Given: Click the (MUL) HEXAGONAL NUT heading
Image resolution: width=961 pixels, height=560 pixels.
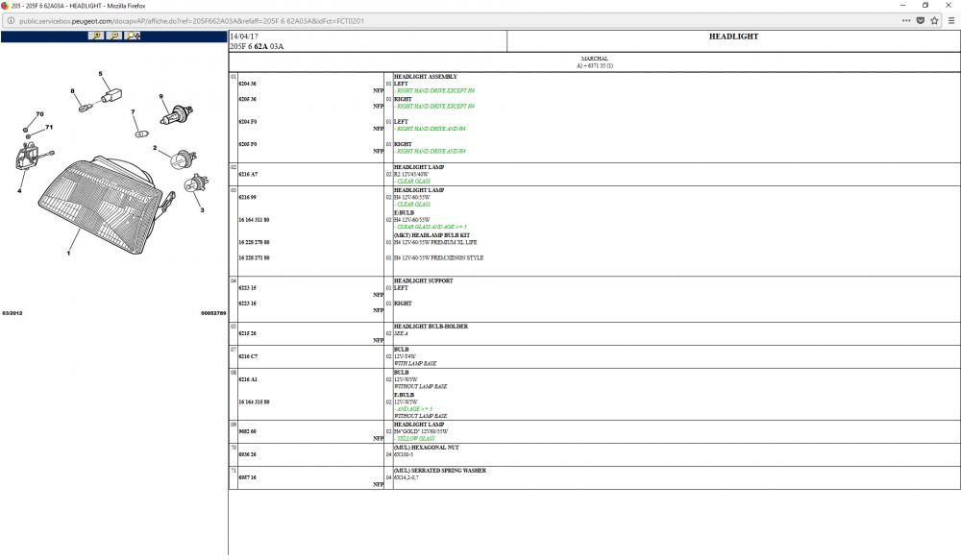Looking at the screenshot, I should click(x=427, y=448).
